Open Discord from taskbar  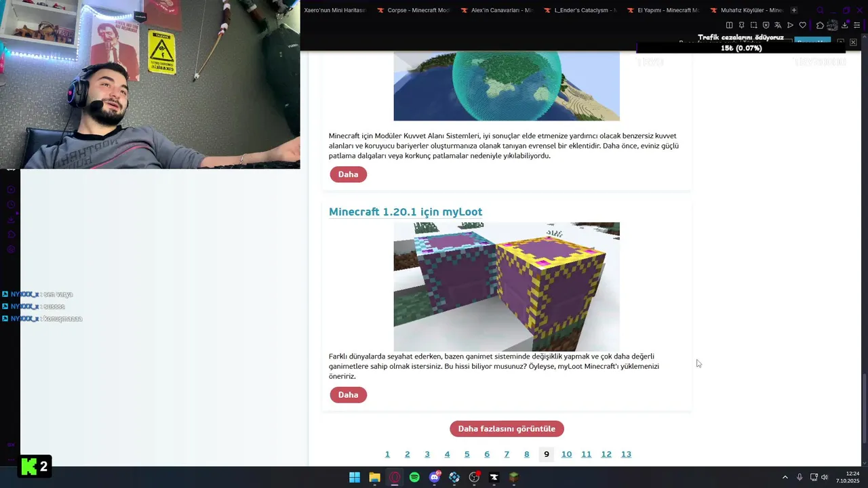pyautogui.click(x=435, y=477)
